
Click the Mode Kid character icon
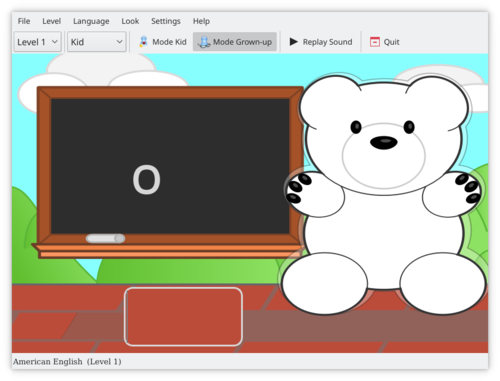point(144,42)
